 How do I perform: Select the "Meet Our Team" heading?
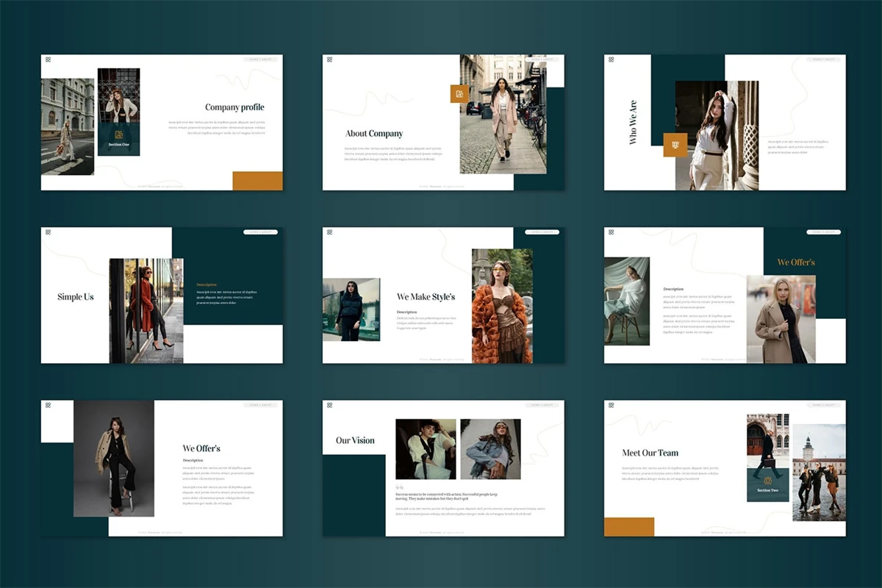point(650,453)
